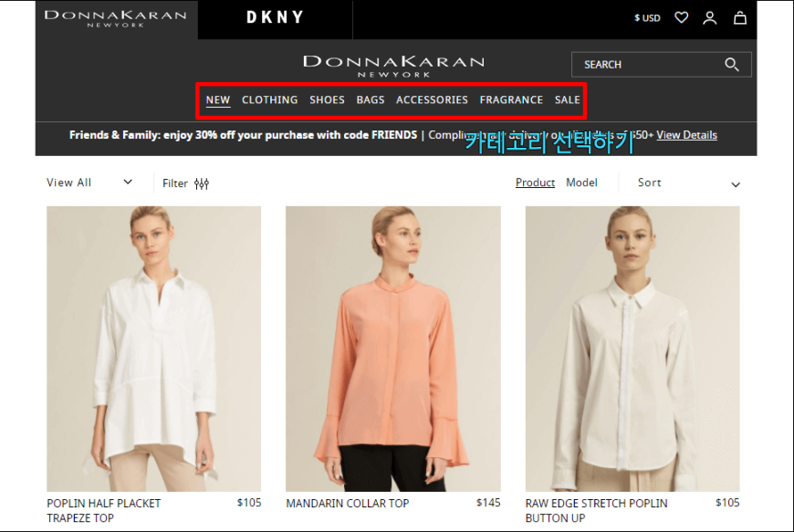
Task: Open the wishlist heart icon
Action: [681, 17]
